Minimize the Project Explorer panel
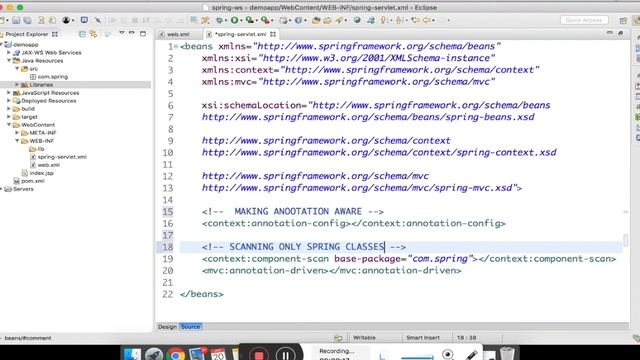Image resolution: width=640 pixels, height=360 pixels. 131,33
